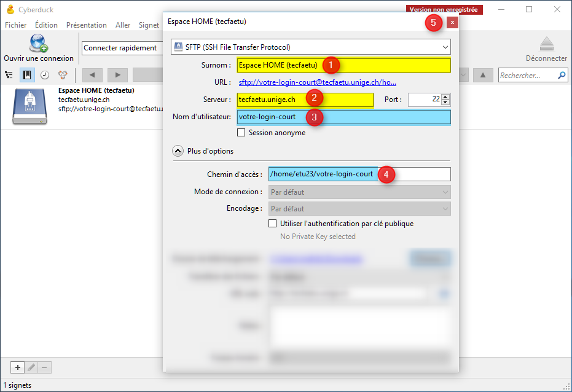Show bookmarks view icon

click(27, 75)
